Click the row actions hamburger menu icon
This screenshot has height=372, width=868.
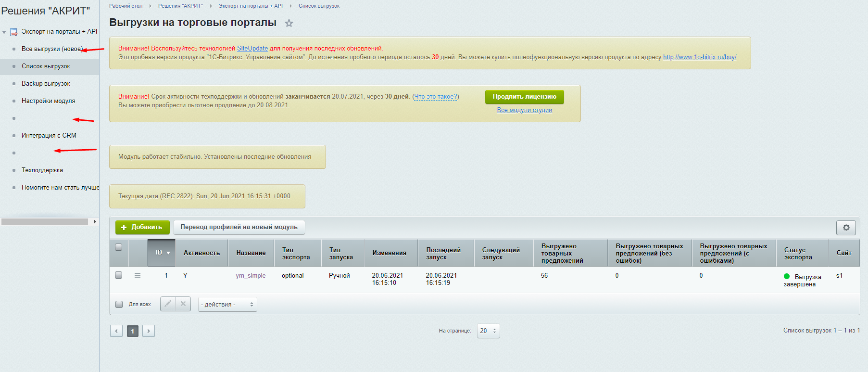coord(138,275)
